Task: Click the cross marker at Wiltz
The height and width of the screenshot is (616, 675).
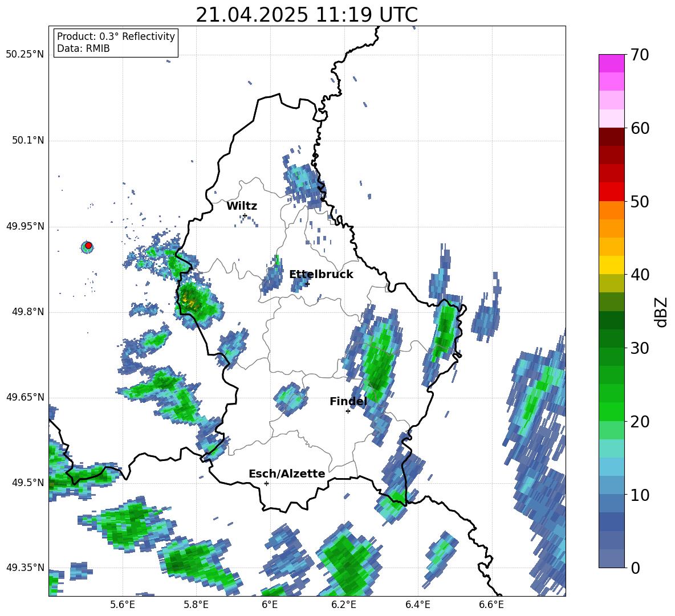Action: point(245,215)
